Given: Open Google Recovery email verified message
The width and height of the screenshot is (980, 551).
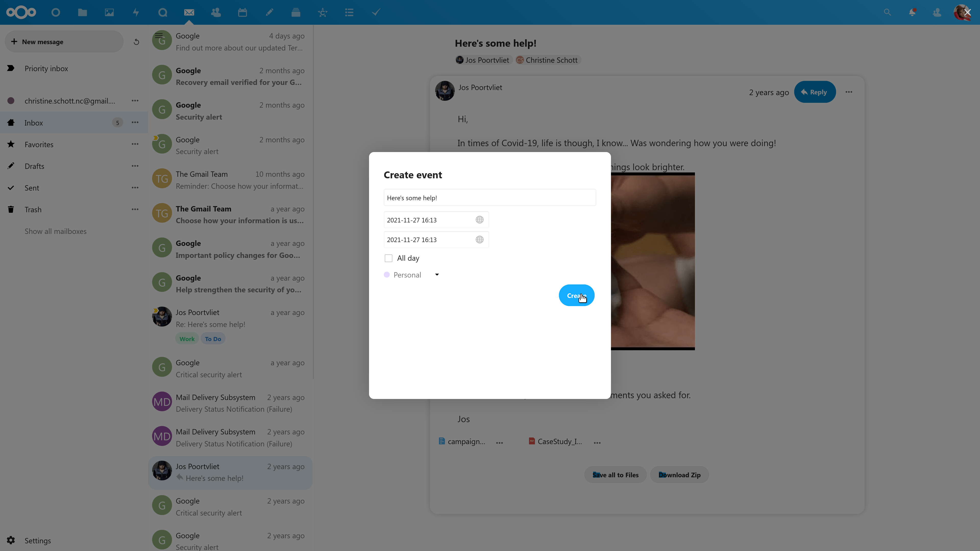Looking at the screenshot, I should [230, 76].
